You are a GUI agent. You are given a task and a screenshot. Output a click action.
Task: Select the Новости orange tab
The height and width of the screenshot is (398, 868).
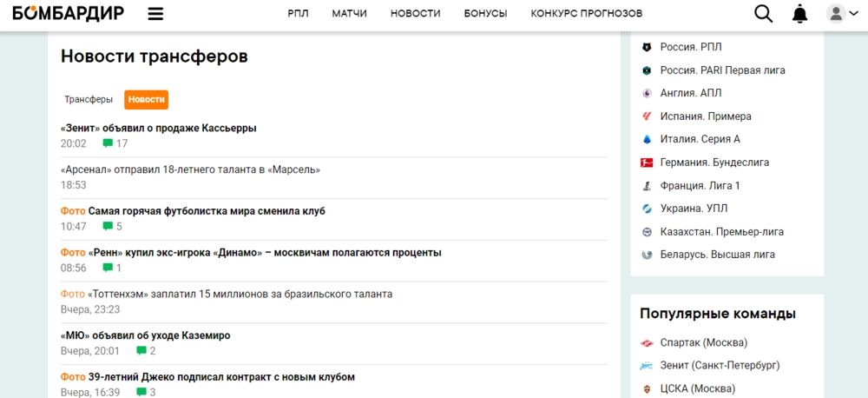(146, 100)
